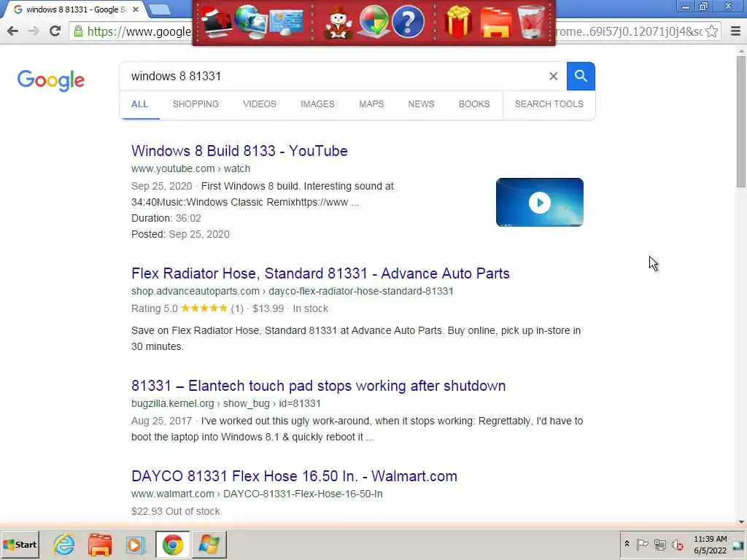Screen dimensions: 747x560
Task: Close the Google Search browser tab
Action: tap(135, 9)
